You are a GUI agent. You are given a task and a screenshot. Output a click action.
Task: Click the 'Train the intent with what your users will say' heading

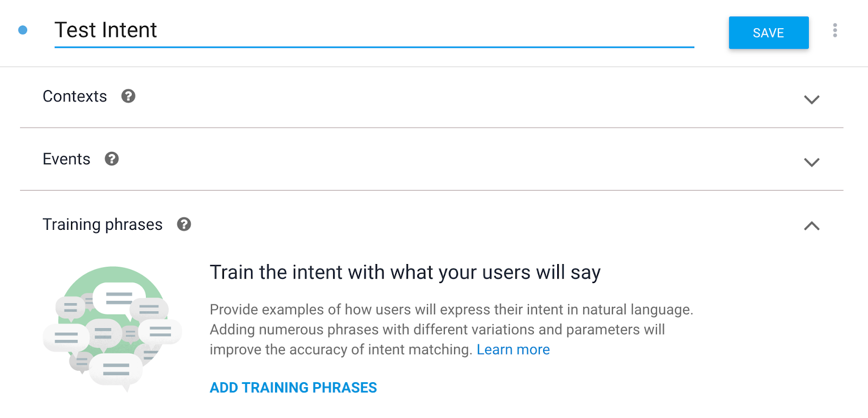(x=405, y=272)
